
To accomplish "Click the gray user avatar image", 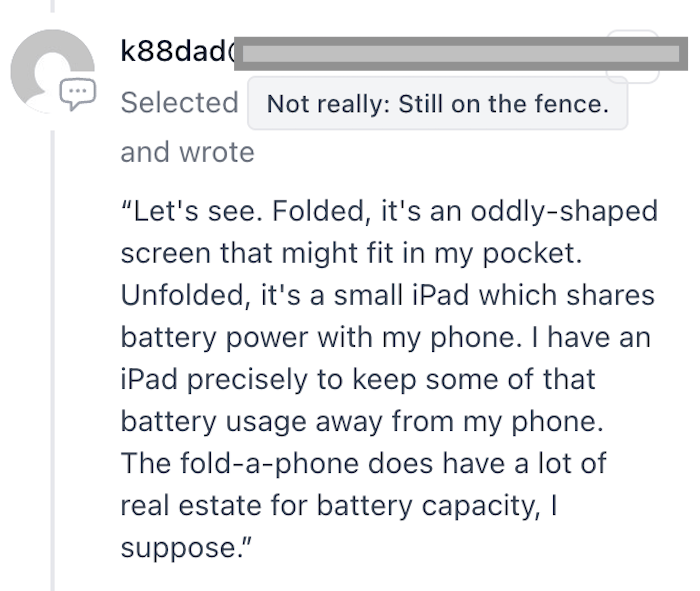I will pos(52,71).
